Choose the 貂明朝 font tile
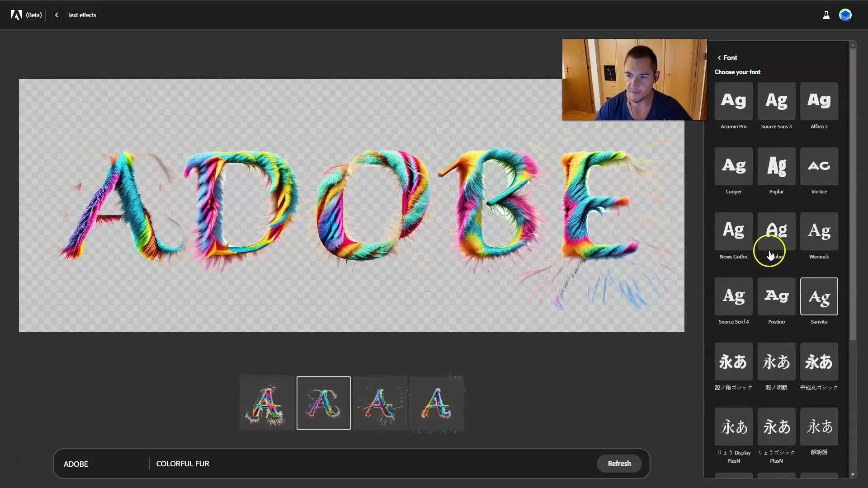868x488 pixels. [819, 426]
